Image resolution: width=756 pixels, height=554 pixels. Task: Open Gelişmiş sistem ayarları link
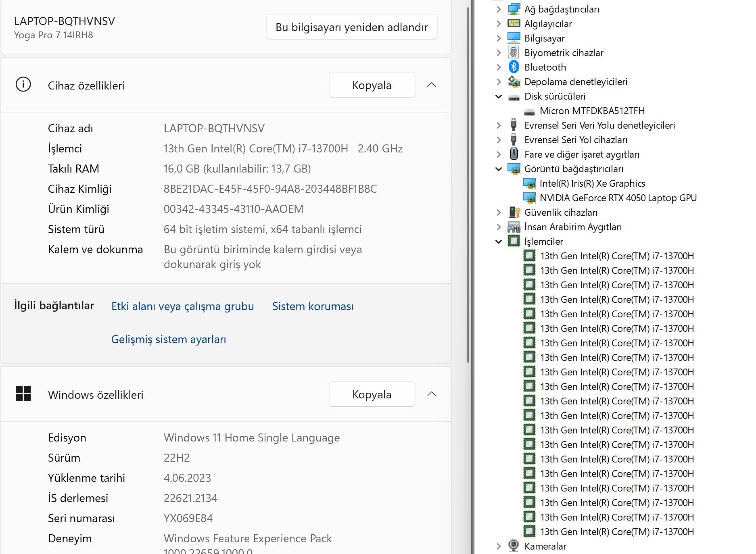click(x=169, y=339)
